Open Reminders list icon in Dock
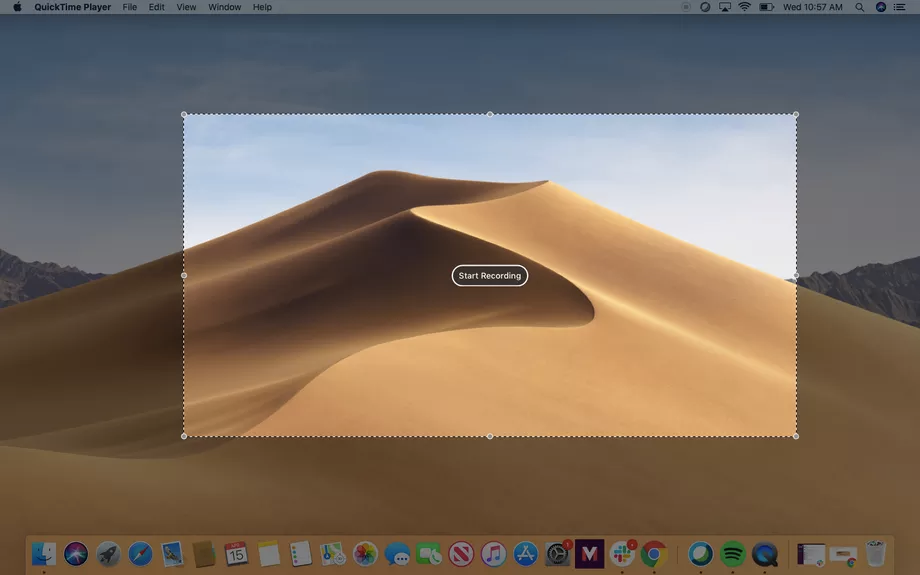The height and width of the screenshot is (575, 920). point(300,554)
